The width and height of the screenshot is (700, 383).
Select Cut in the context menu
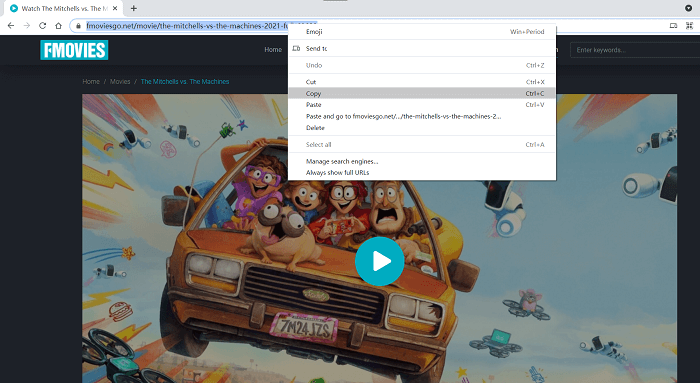[422, 82]
